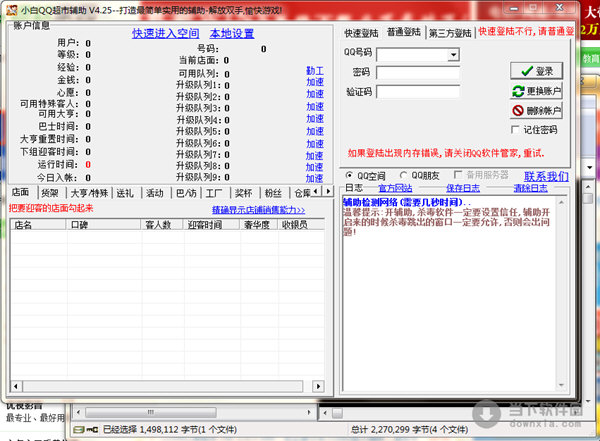
Task: Click 加速 for 升级队列1
Action: tap(315, 82)
